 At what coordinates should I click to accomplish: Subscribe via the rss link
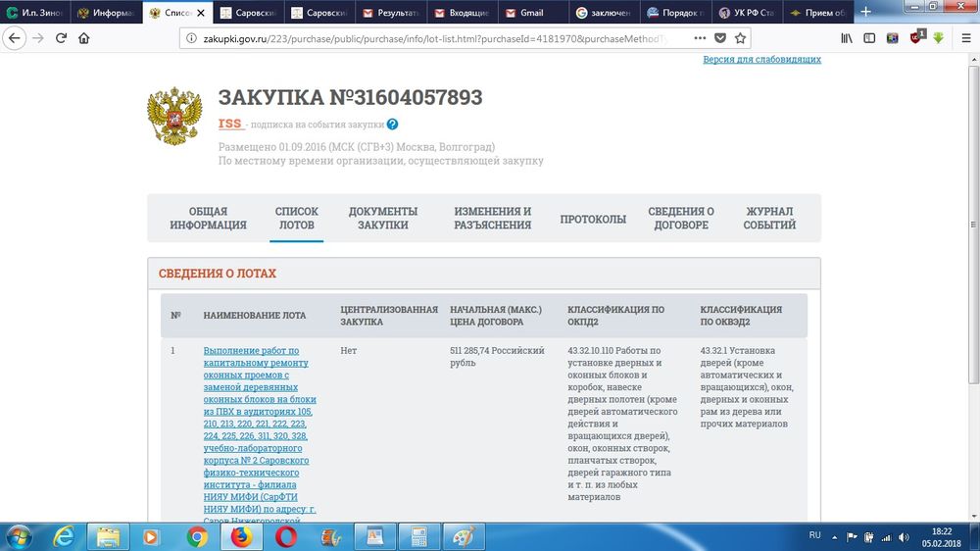coord(230,124)
